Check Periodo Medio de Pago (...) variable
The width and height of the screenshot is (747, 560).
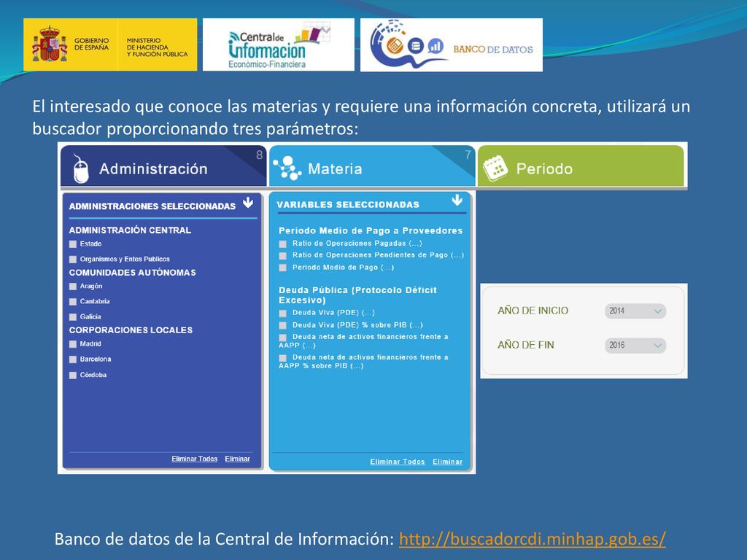pos(282,268)
